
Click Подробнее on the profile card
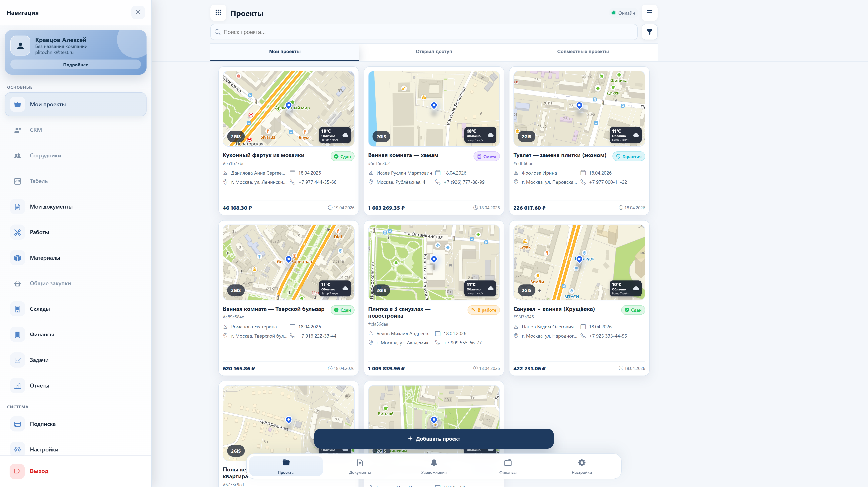click(x=75, y=65)
